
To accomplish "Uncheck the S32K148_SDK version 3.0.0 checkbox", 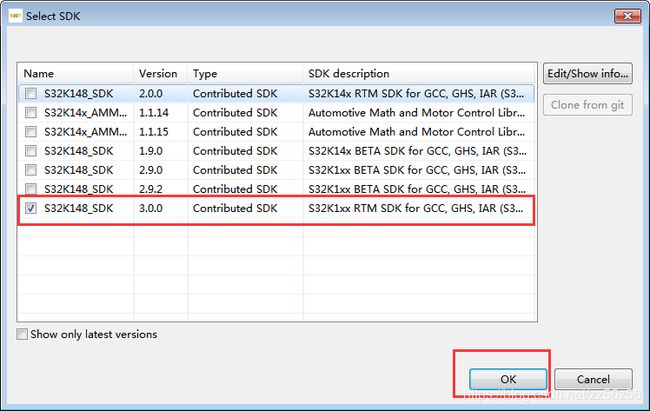I will point(31,208).
